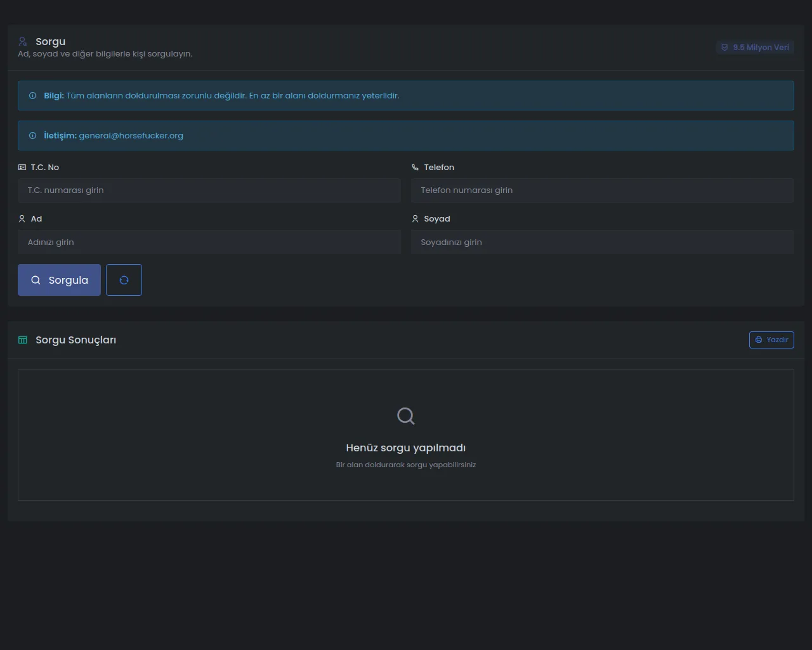812x650 pixels.
Task: Click the person icon beside Ad label
Action: click(22, 219)
